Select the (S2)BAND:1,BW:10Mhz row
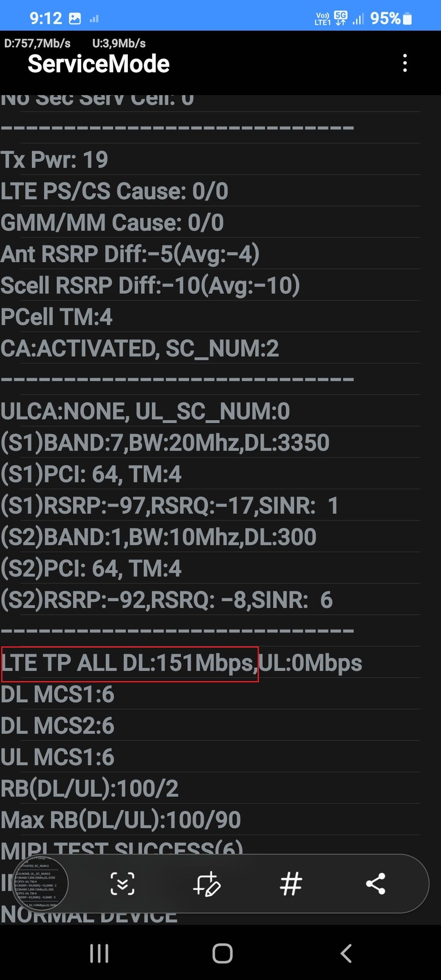Viewport: 441px width, 980px height. point(210,537)
